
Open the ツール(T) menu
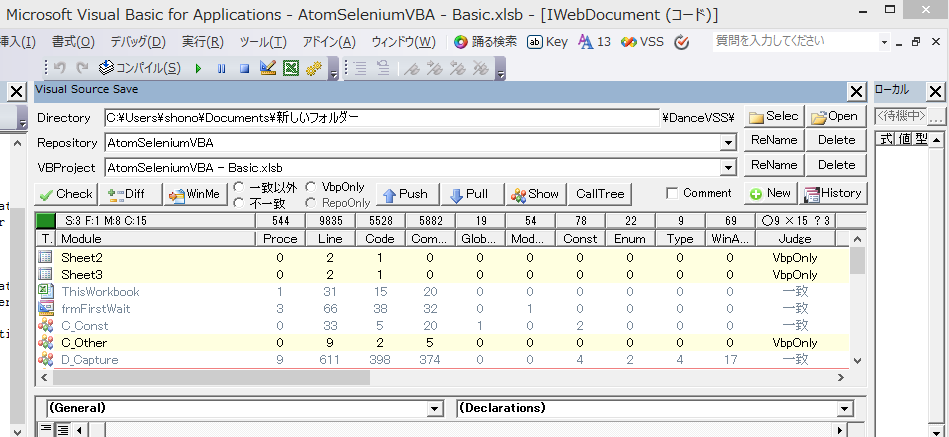coord(263,42)
